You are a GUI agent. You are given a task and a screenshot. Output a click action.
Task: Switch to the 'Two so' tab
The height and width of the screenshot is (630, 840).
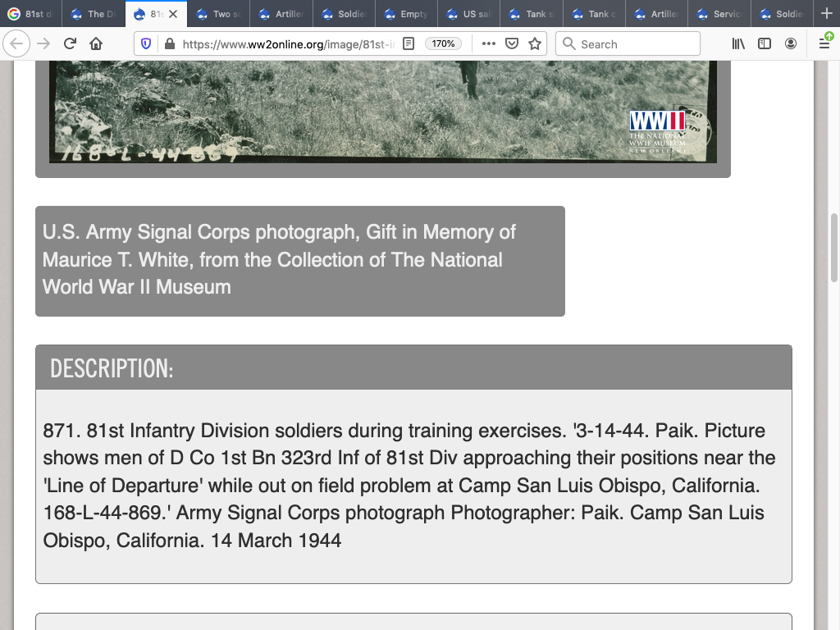point(220,14)
